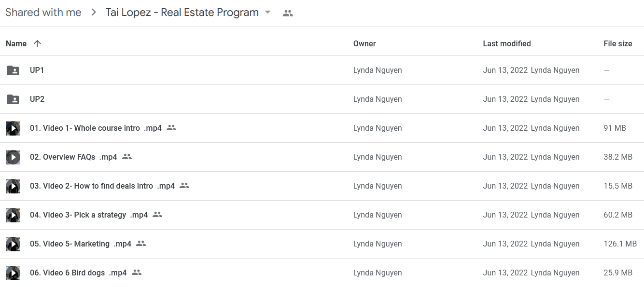Click the play icon for Pick a strategy video

[13, 215]
